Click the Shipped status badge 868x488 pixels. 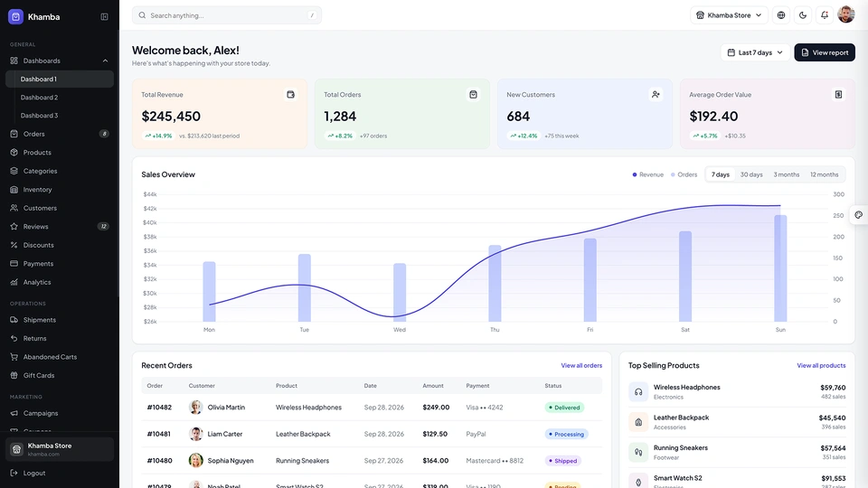pos(562,461)
